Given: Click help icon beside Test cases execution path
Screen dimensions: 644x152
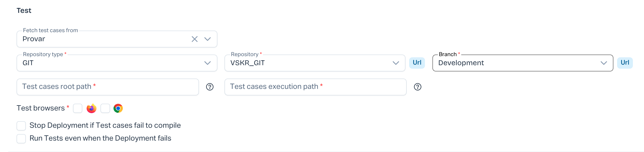Looking at the screenshot, I should pos(418,87).
